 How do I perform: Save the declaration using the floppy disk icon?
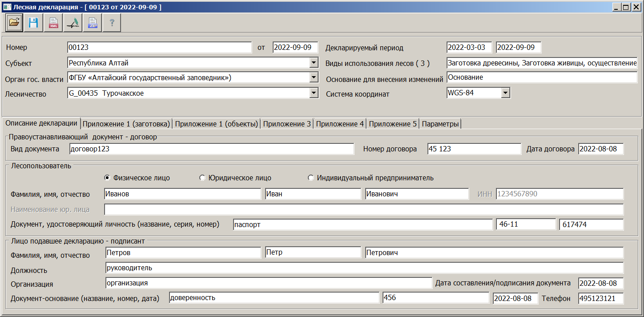[x=33, y=23]
